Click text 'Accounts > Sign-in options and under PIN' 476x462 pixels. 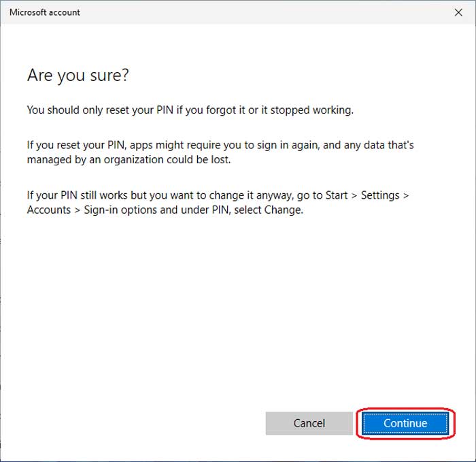pos(128,210)
